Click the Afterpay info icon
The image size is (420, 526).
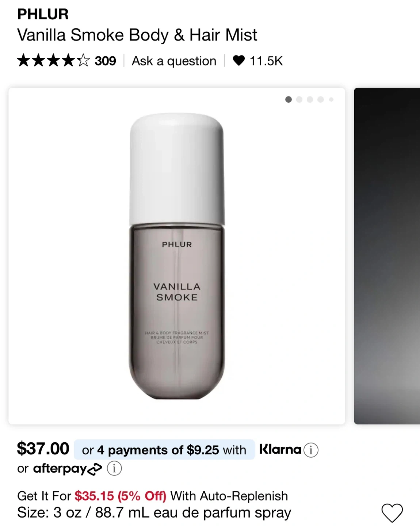pos(114,468)
